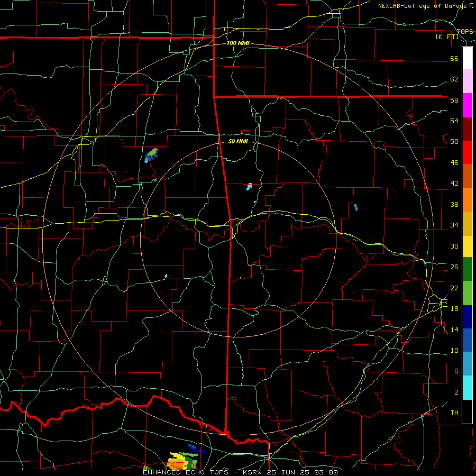The height and width of the screenshot is (476, 476).
Task: Click the dark maroon legend band
Action: (467, 129)
